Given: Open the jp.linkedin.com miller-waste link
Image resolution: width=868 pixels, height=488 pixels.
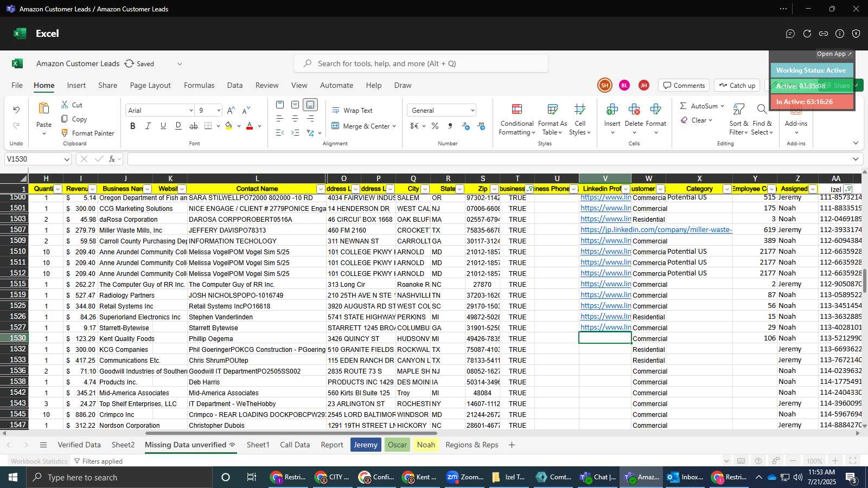Looking at the screenshot, I should [x=656, y=230].
